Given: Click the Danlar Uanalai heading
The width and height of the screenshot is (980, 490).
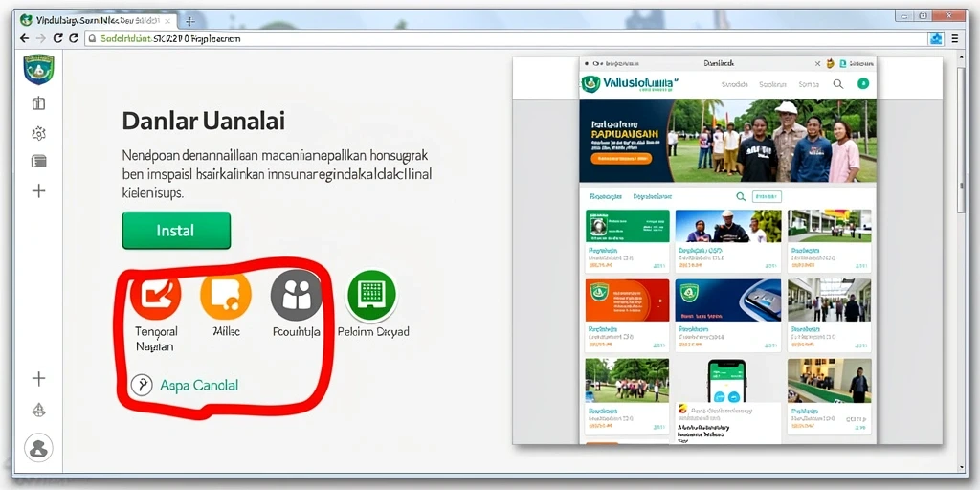Looking at the screenshot, I should pyautogui.click(x=204, y=121).
